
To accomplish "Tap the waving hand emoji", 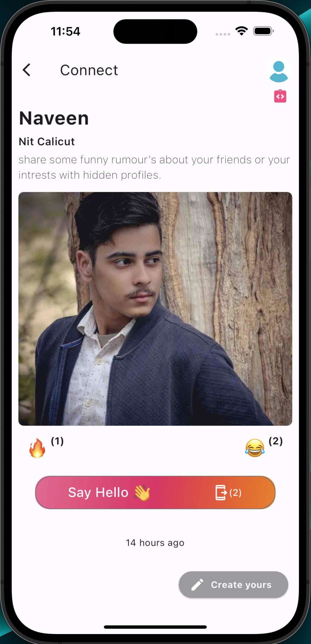I will click(142, 493).
